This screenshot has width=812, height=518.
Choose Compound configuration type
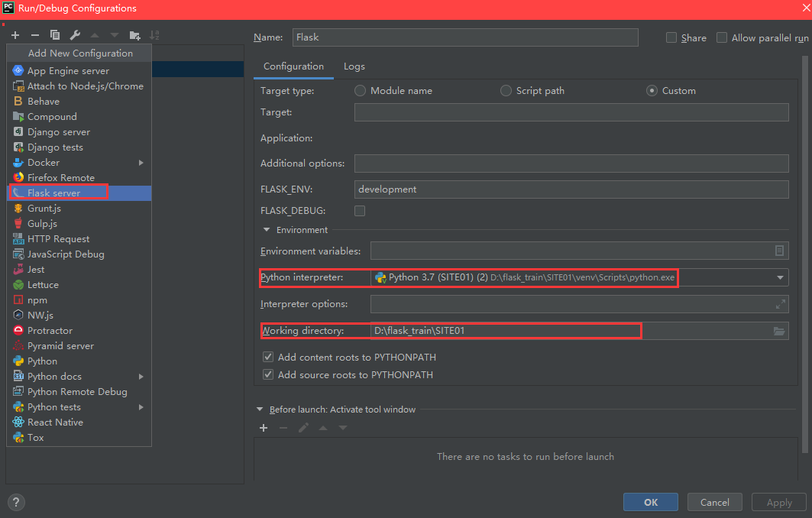pos(79,117)
